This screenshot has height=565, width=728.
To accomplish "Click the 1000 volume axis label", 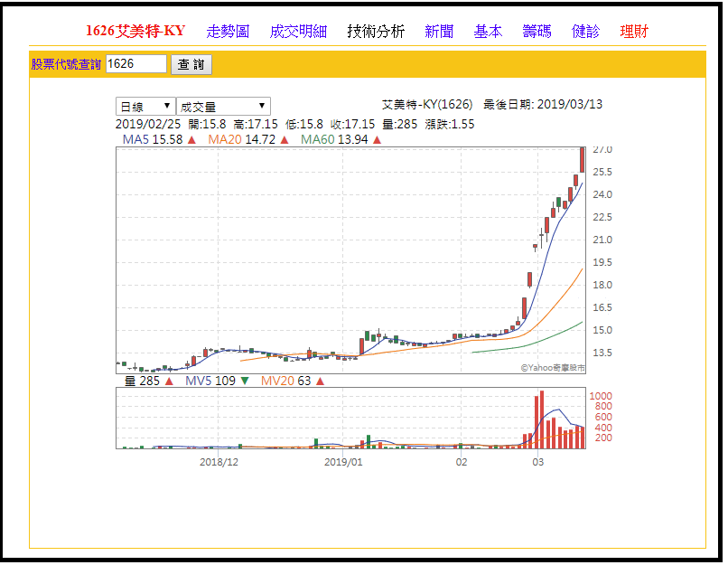I will 601,396.
